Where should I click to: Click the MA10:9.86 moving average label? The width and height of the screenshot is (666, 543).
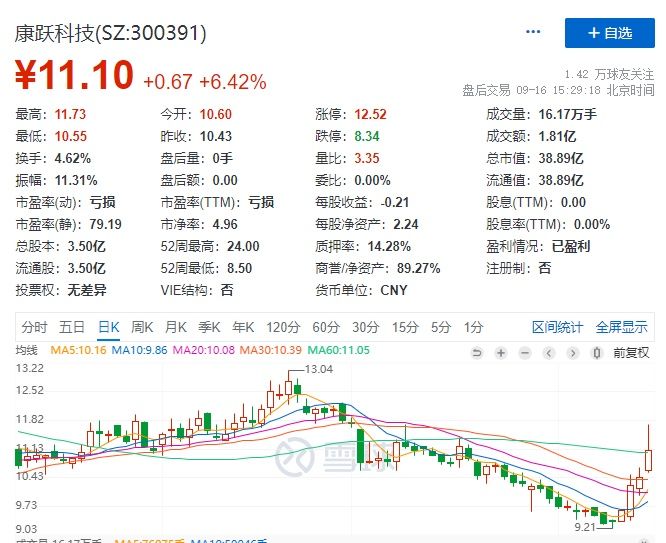[x=139, y=350]
